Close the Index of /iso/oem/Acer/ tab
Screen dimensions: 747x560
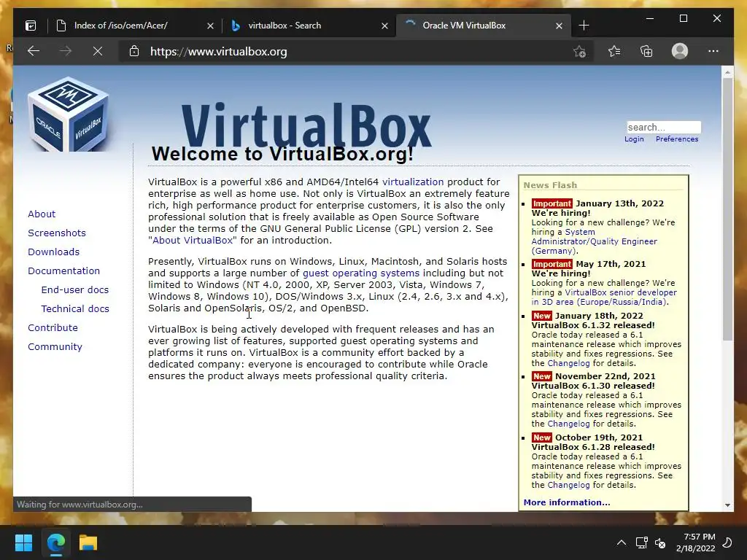click(x=210, y=26)
